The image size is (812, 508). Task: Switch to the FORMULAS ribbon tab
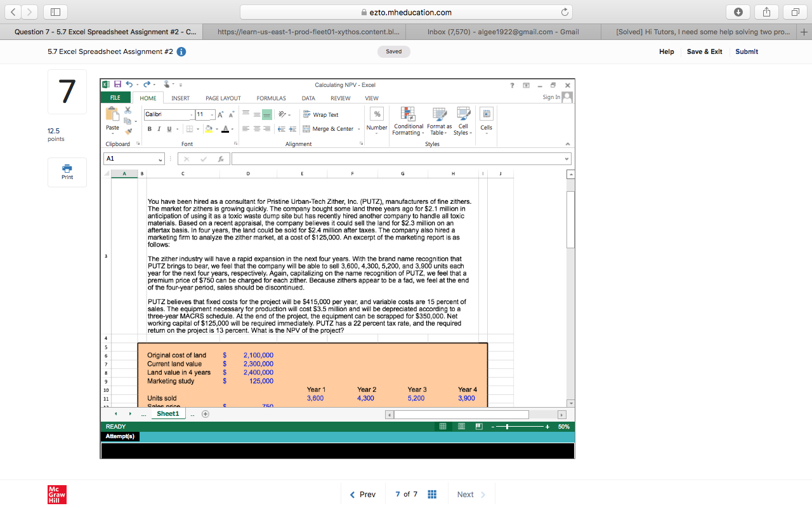point(271,98)
